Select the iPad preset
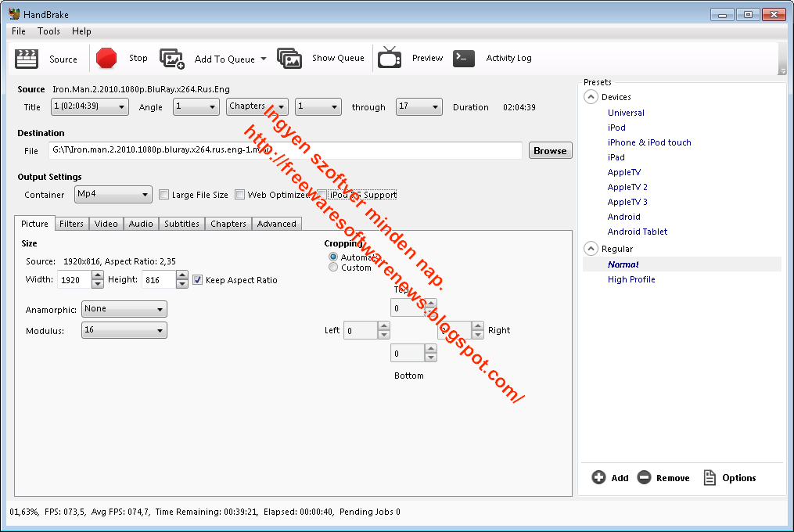Viewport: 794px width, 532px height. [616, 157]
